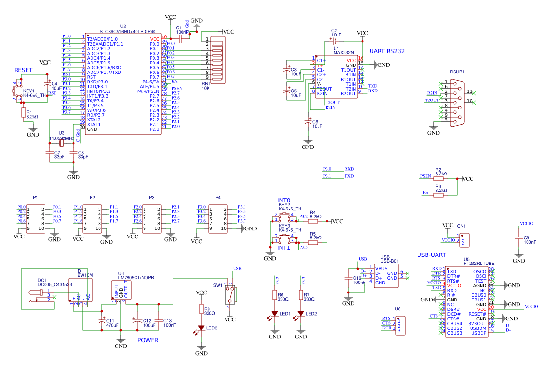This screenshot has width=554, height=392.
Task: Select resistor R5 8.2kΩ symbol
Action: pos(313,243)
